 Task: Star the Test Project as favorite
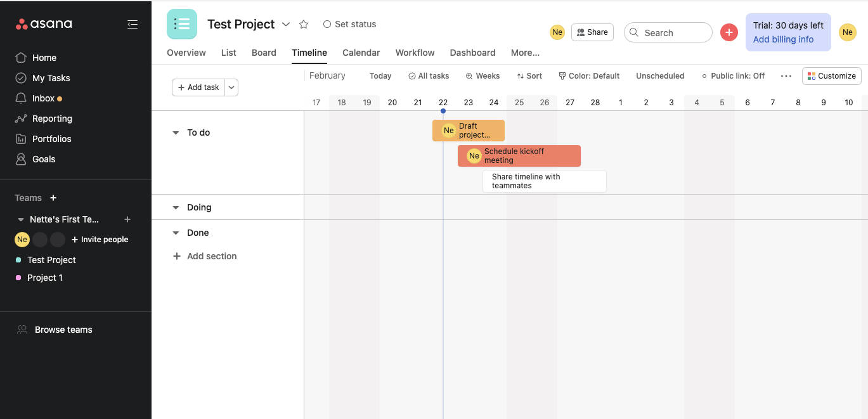tap(304, 24)
